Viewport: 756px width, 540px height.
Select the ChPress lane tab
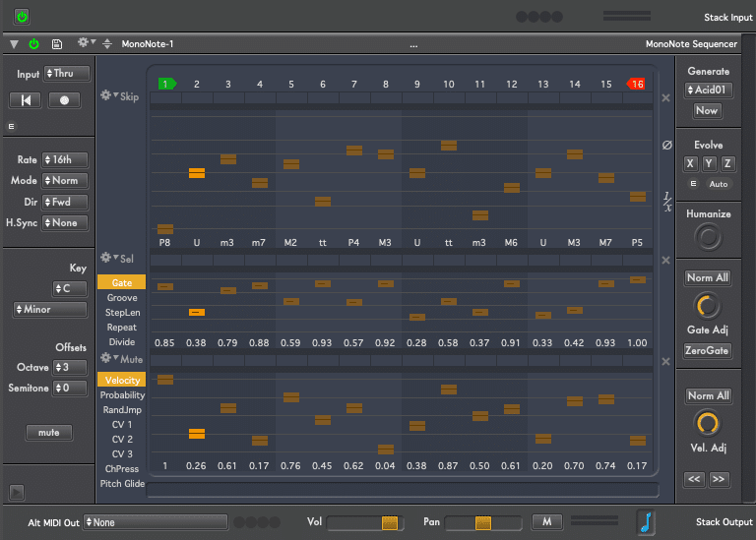click(x=122, y=469)
